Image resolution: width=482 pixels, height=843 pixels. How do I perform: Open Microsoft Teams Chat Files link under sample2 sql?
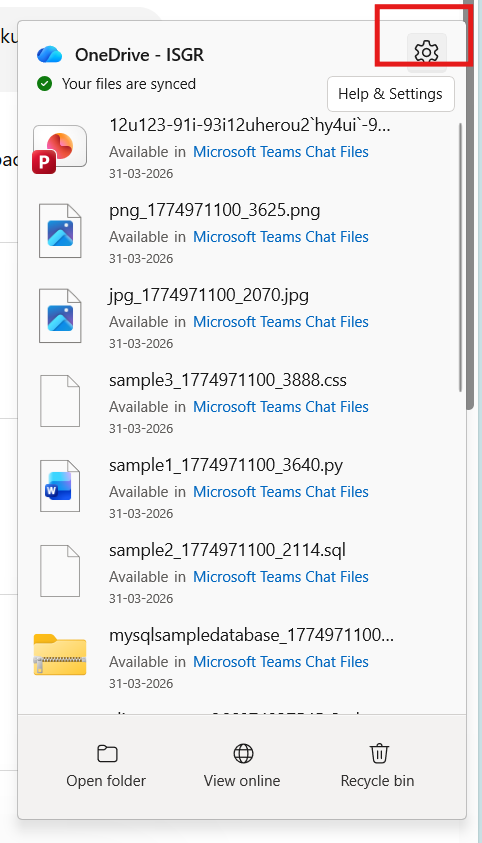tap(280, 577)
